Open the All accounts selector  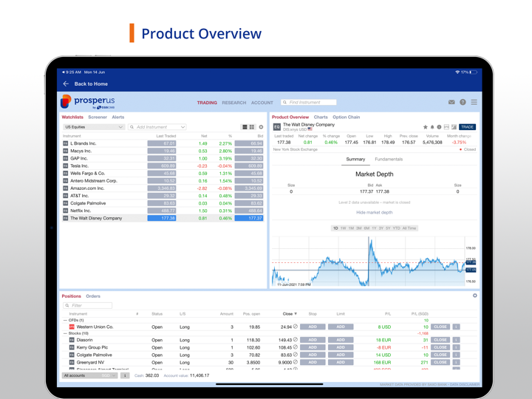point(89,375)
